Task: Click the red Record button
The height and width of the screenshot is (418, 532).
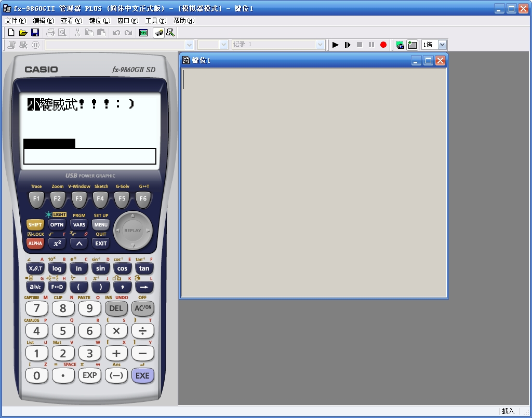Action: (383, 45)
